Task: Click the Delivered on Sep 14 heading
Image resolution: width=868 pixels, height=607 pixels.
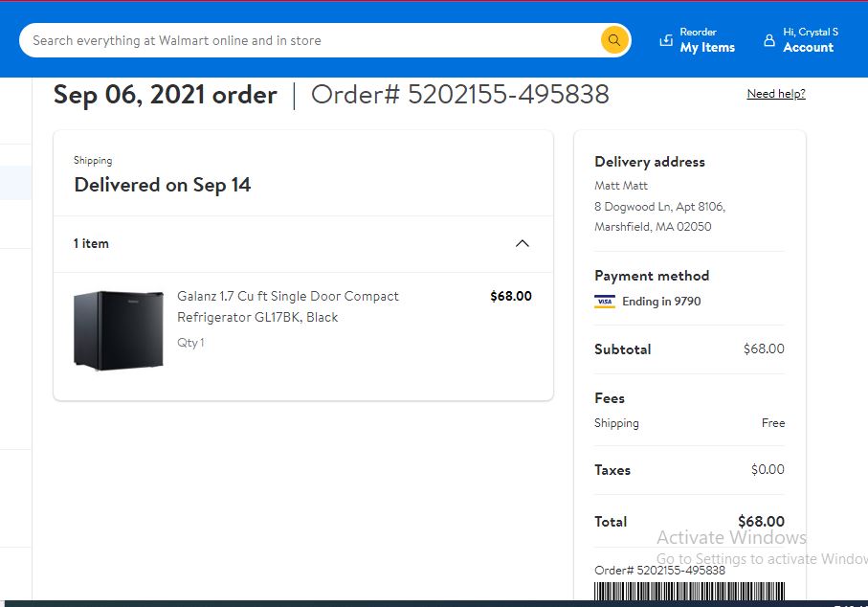Action: [162, 185]
